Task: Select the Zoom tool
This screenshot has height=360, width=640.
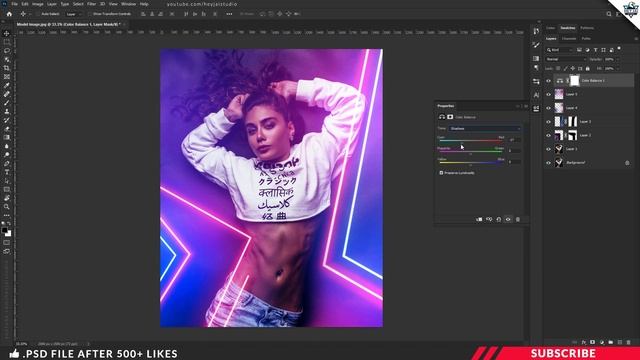Action: (7, 207)
